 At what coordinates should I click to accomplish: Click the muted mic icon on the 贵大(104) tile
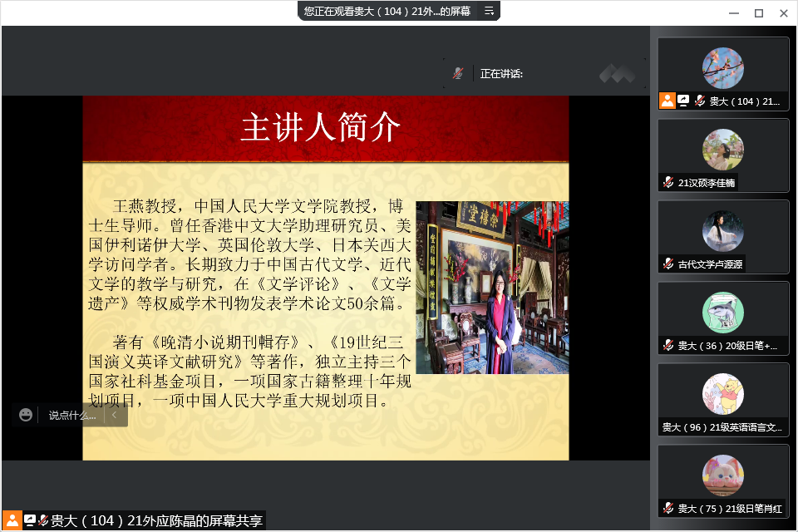[x=700, y=101]
